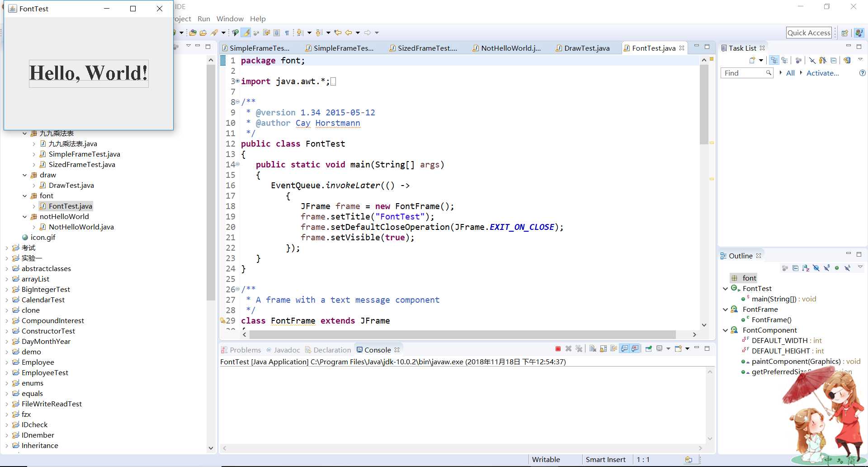This screenshot has height=467, width=868.
Task: Expand the Employee project
Action: click(7, 362)
